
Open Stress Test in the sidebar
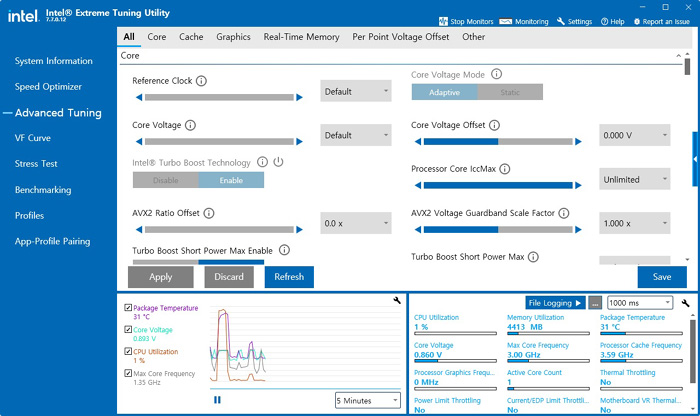tap(36, 164)
